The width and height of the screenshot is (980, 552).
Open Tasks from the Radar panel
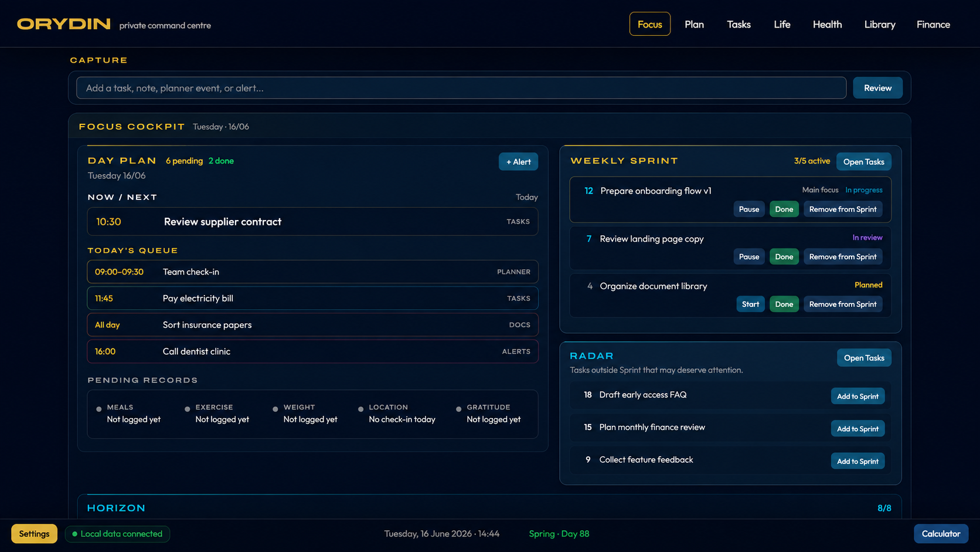click(864, 358)
